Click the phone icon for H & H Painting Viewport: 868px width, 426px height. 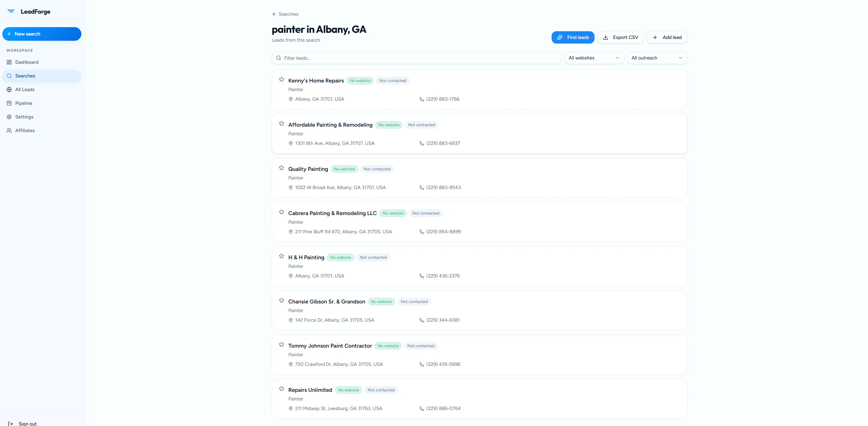[x=421, y=276]
